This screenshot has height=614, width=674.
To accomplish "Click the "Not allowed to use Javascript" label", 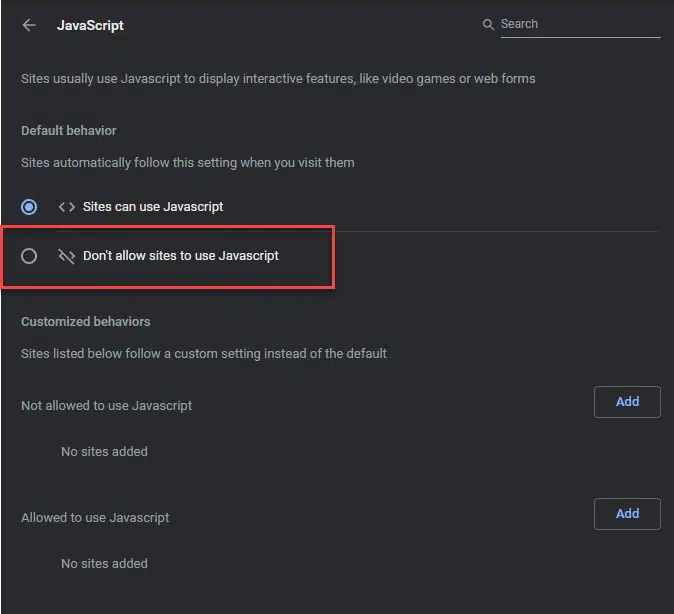I will tap(107, 406).
